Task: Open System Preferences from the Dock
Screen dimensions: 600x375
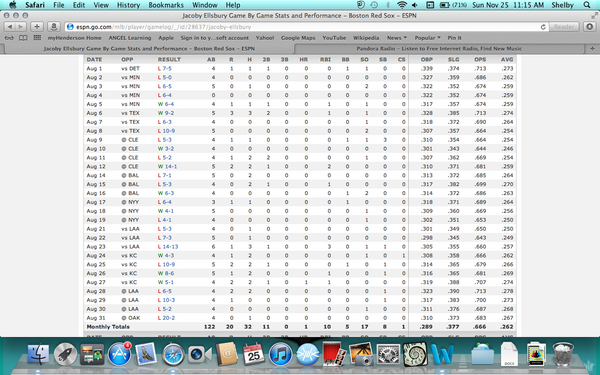Action: click(x=388, y=354)
